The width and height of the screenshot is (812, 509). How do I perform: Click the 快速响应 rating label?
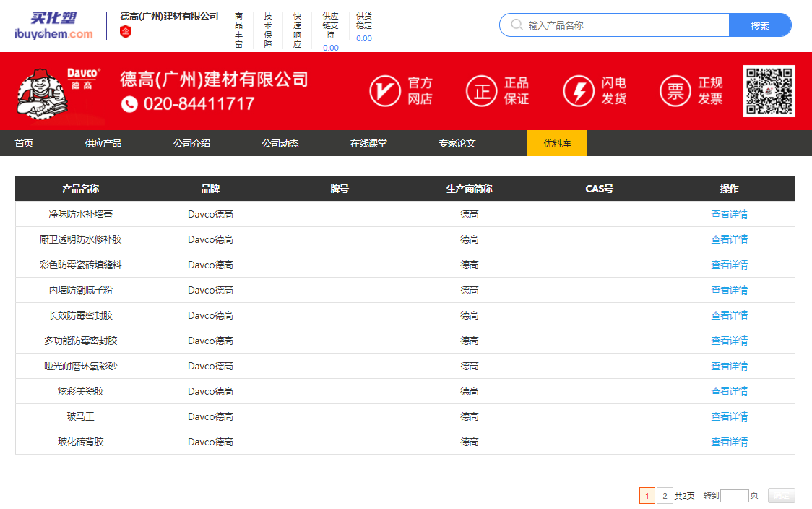tap(297, 30)
